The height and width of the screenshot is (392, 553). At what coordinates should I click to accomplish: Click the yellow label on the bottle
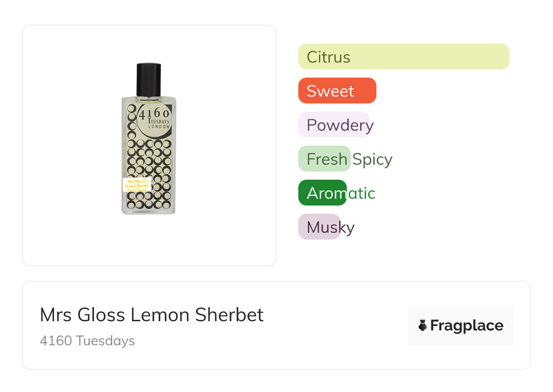point(137,185)
